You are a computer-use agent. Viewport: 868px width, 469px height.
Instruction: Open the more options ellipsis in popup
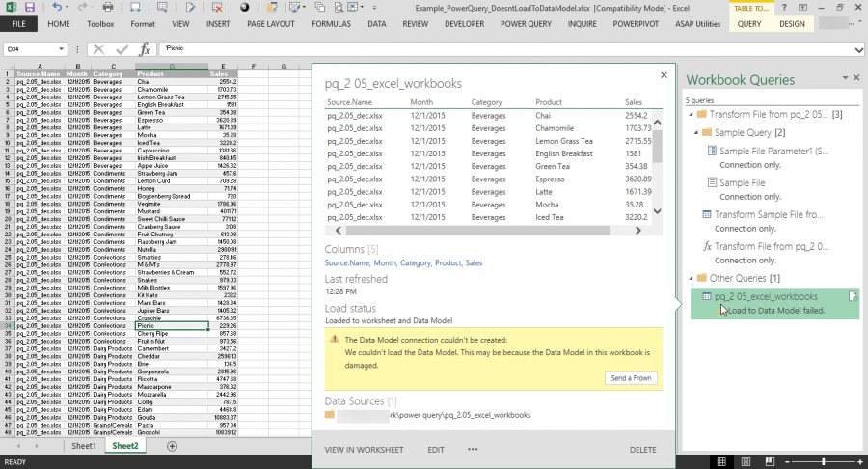click(473, 449)
